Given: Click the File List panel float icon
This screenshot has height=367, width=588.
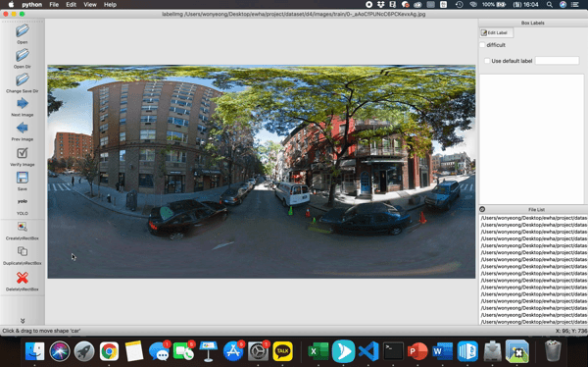Looking at the screenshot, I should [x=482, y=209].
